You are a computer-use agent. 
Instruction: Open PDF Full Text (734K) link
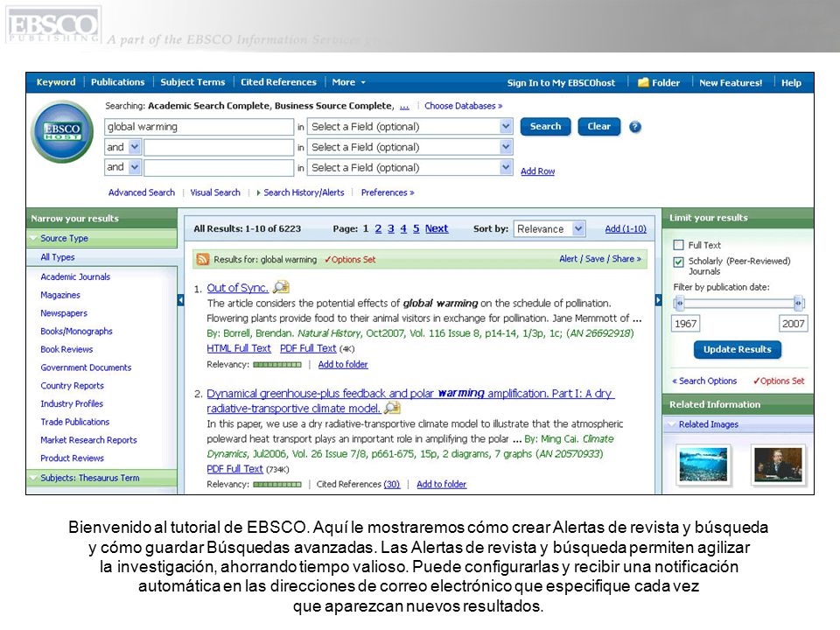coord(234,469)
